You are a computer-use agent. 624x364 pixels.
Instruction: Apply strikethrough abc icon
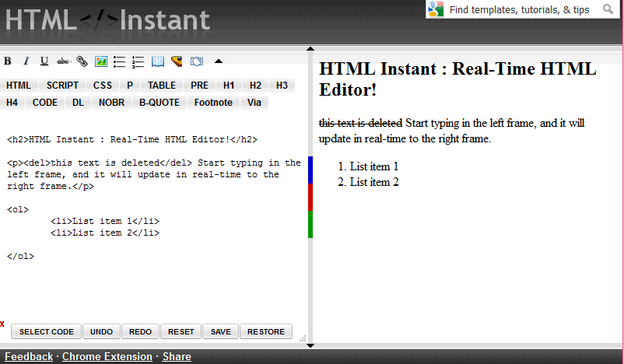point(63,61)
